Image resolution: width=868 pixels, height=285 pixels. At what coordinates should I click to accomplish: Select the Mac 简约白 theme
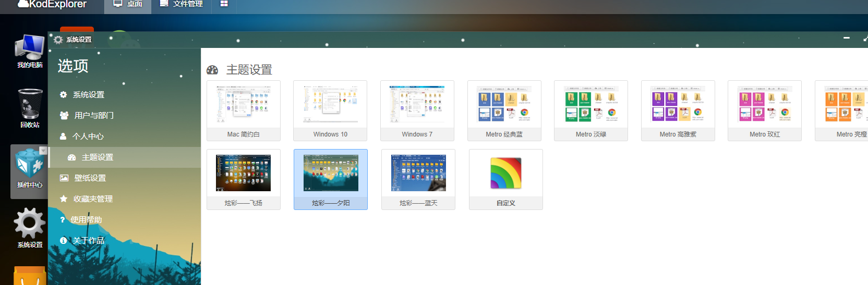click(x=244, y=110)
